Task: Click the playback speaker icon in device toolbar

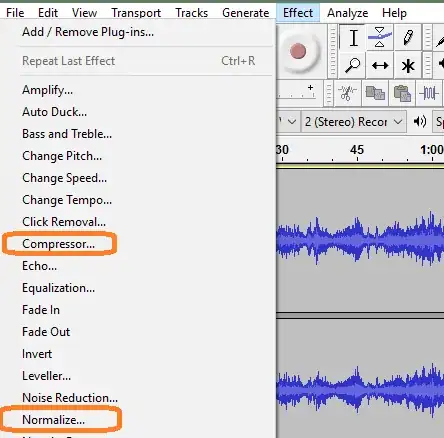Action: click(x=420, y=122)
